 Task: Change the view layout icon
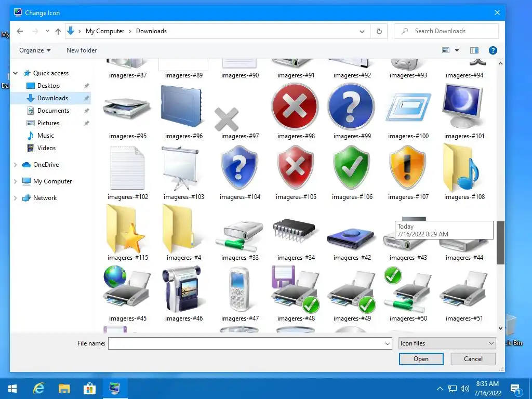[x=446, y=50]
